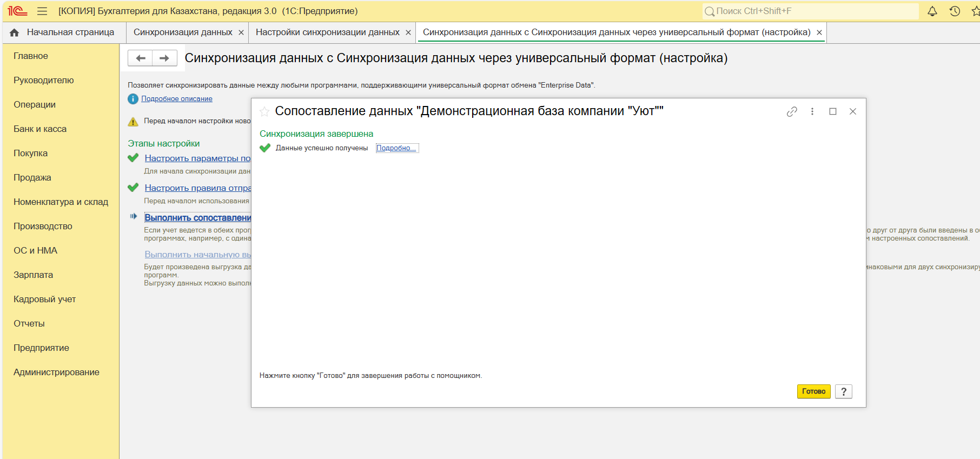Maximize the Сопоставление данных dialog

coord(833,112)
